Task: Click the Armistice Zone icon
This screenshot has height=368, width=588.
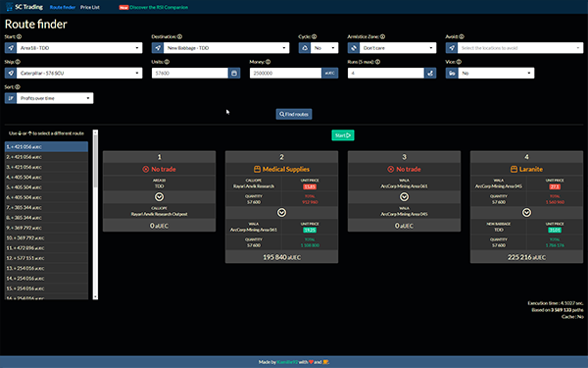Action: pos(353,48)
